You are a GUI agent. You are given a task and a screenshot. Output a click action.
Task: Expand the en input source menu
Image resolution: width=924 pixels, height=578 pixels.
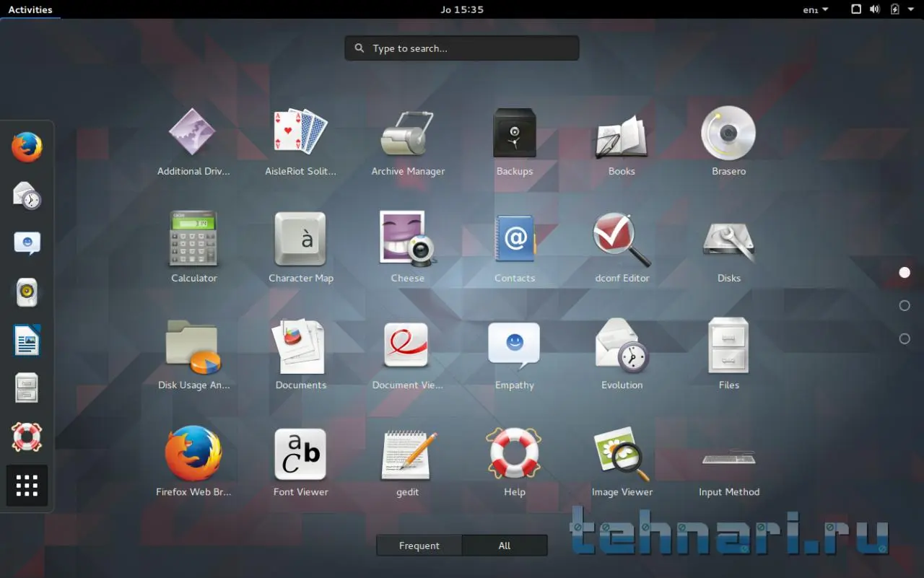tap(816, 9)
